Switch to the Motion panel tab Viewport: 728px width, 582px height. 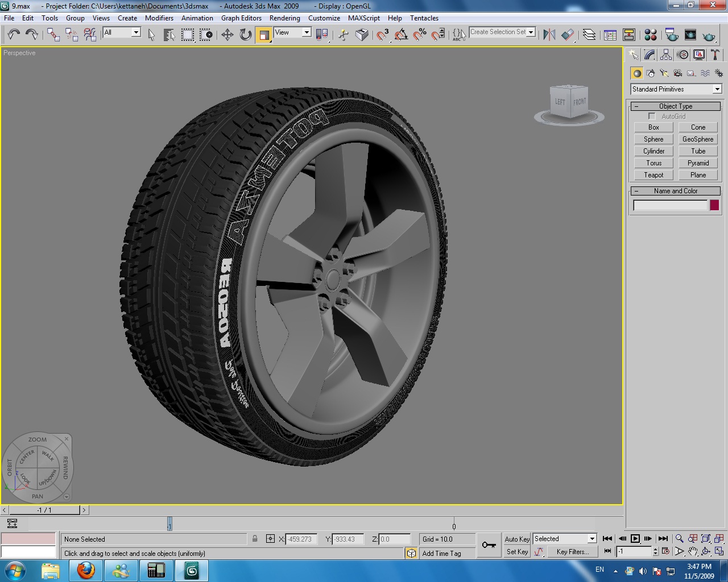pos(682,55)
